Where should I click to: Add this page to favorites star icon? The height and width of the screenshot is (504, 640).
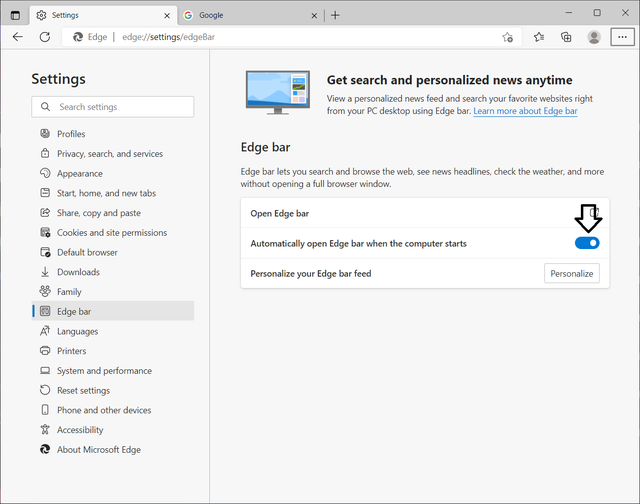point(508,37)
